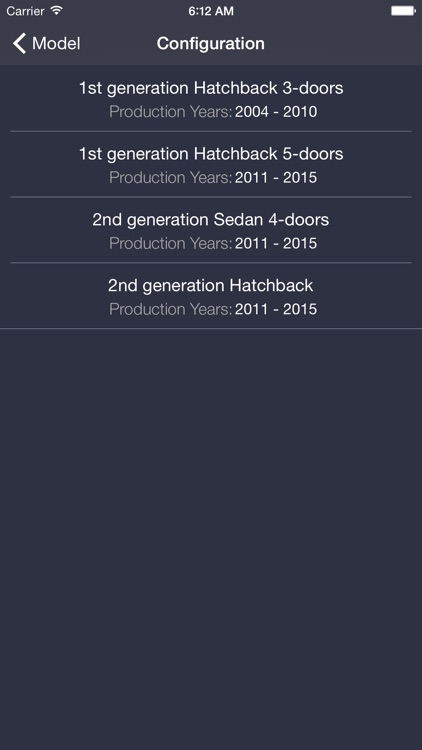Tap Production Years label under Hatchback 3-doors
This screenshot has height=750, width=422.
coord(170,112)
